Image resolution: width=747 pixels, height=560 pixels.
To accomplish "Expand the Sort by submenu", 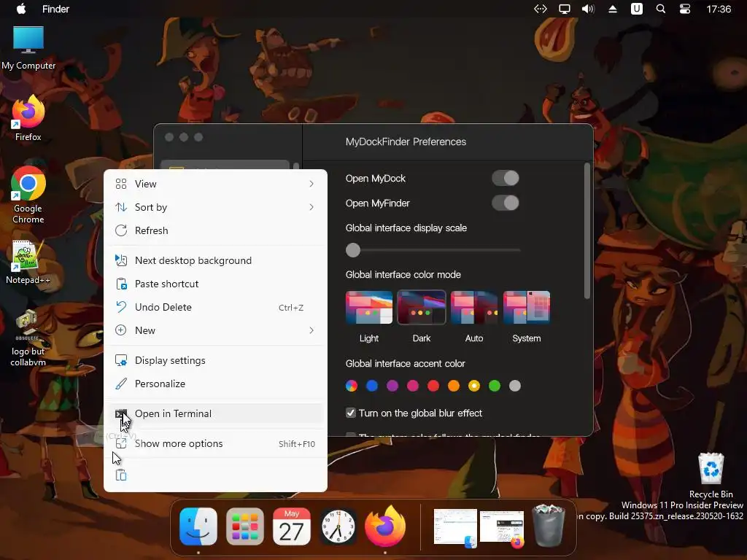I will click(x=215, y=207).
